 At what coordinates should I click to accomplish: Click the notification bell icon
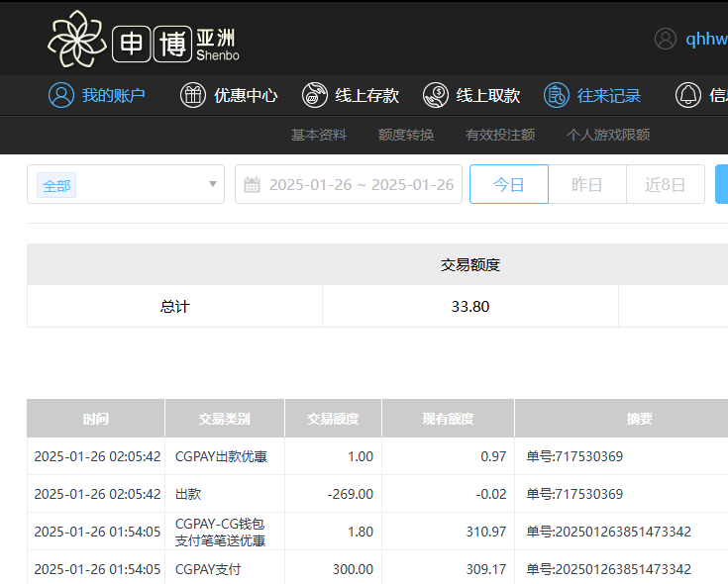point(687,95)
